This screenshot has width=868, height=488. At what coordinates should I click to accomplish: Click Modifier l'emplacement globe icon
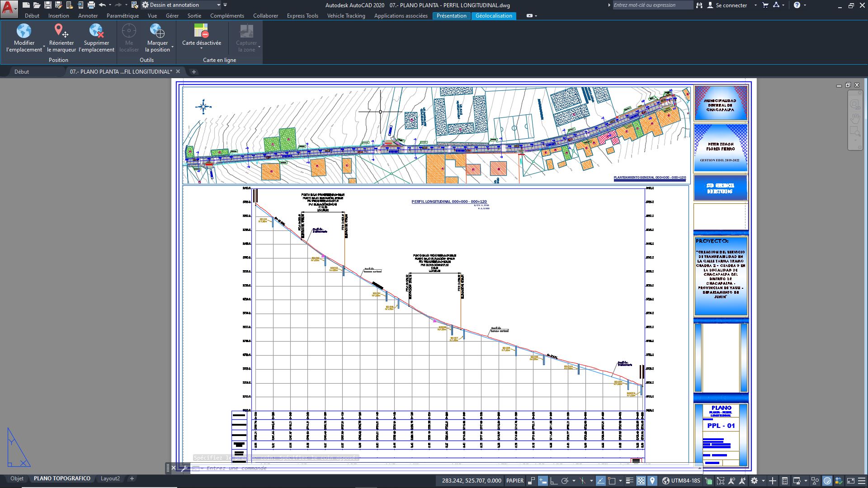tap(24, 31)
